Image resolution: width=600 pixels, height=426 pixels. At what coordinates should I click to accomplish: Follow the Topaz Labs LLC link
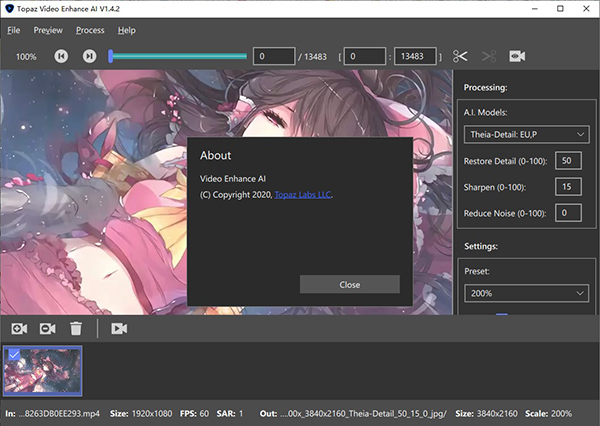[x=303, y=195]
